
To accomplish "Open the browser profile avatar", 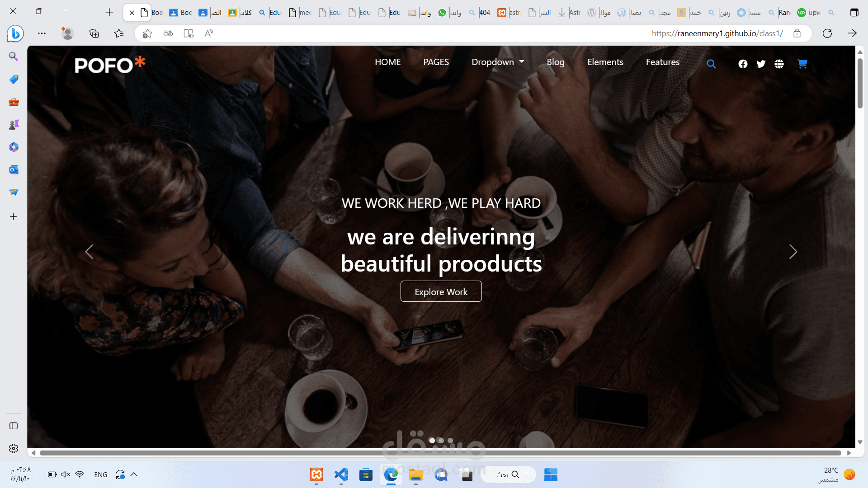I will coord(67,33).
